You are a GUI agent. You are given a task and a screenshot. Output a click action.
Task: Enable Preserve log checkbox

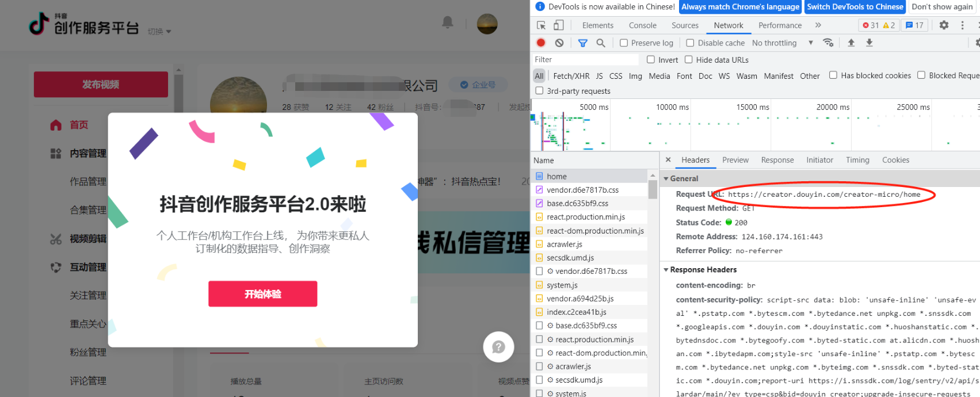tap(624, 43)
